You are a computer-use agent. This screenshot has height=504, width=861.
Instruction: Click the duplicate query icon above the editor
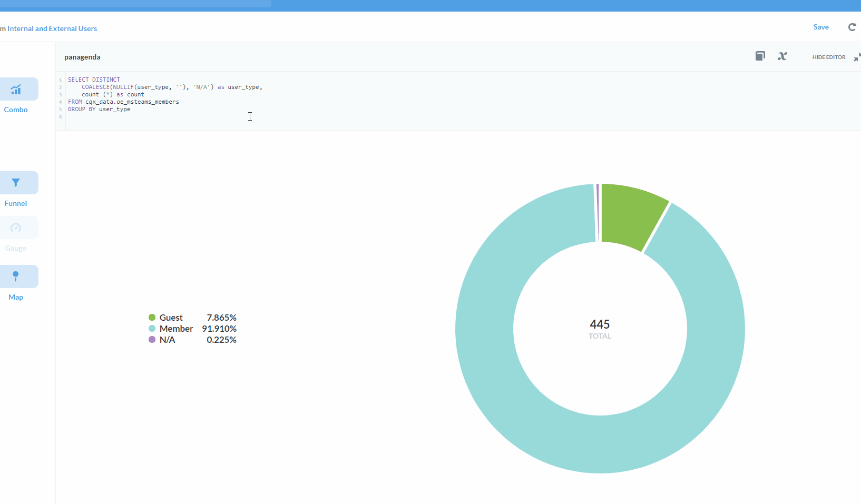tap(760, 56)
